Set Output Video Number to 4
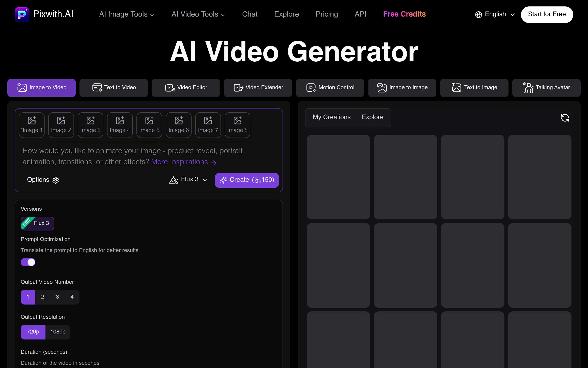 pyautogui.click(x=72, y=297)
